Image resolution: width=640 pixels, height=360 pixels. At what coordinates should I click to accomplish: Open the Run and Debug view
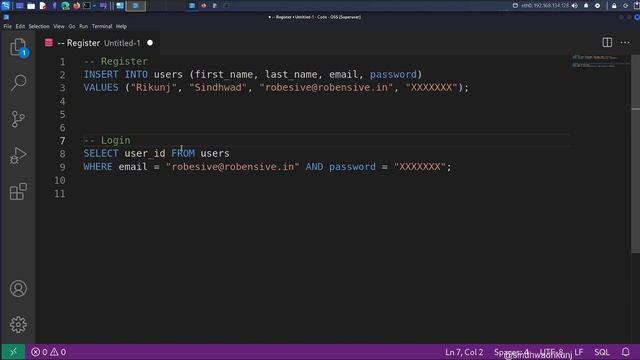click(x=18, y=156)
